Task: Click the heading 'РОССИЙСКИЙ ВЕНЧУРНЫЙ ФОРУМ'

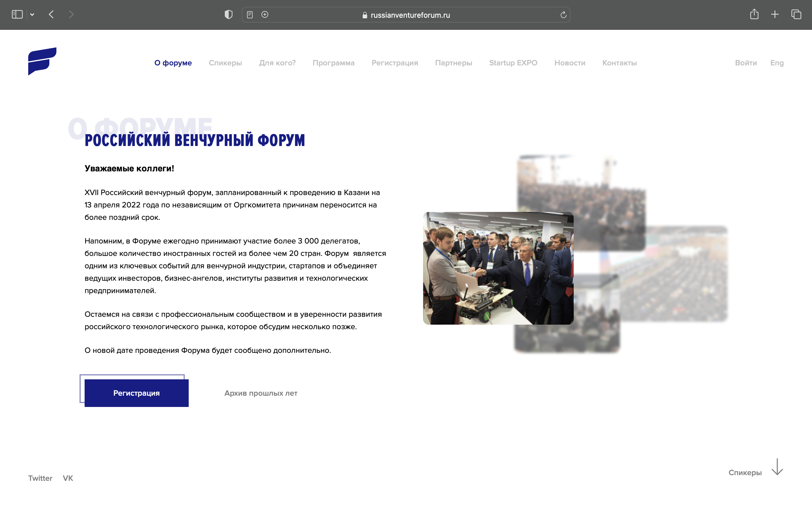Action: 195,140
